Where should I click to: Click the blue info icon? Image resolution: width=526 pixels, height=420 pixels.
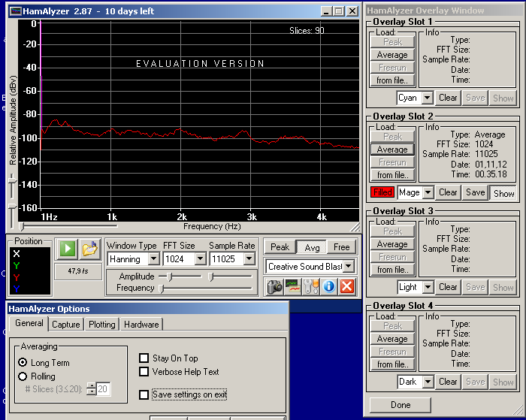[x=328, y=286]
